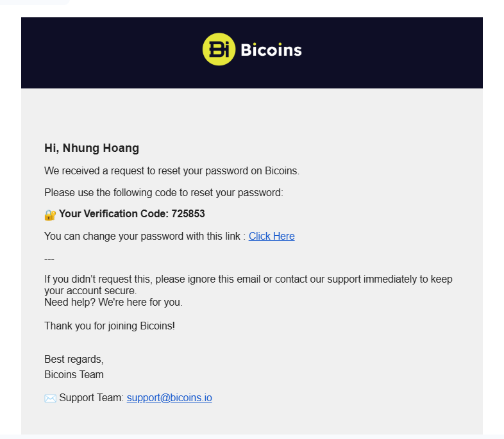Click the dark navy header banner

click(252, 53)
